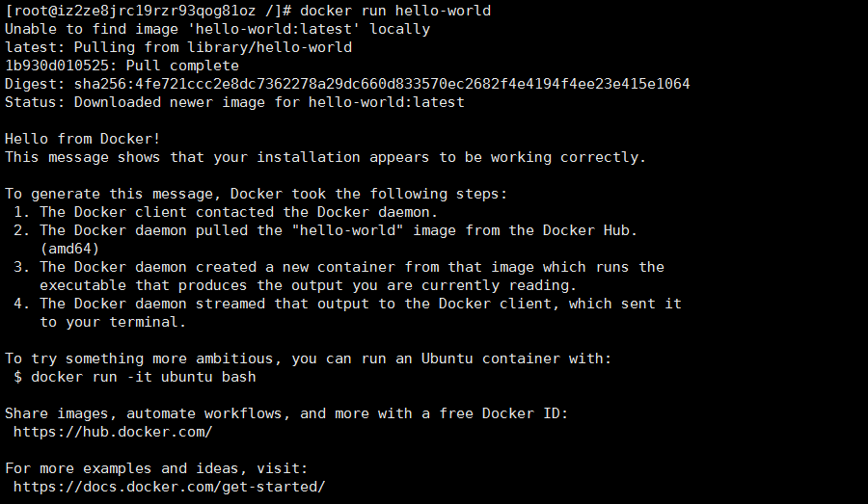Click step 1 about Docker client contact
The width and height of the screenshot is (868, 504).
[x=226, y=212]
